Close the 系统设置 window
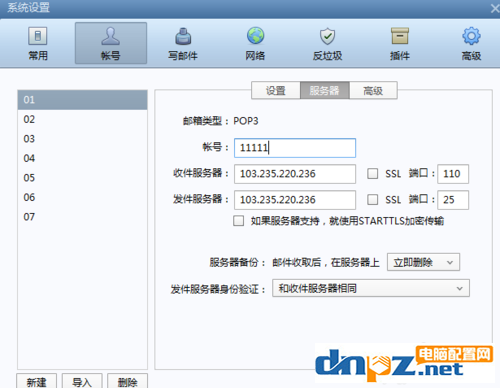 tap(495, 8)
